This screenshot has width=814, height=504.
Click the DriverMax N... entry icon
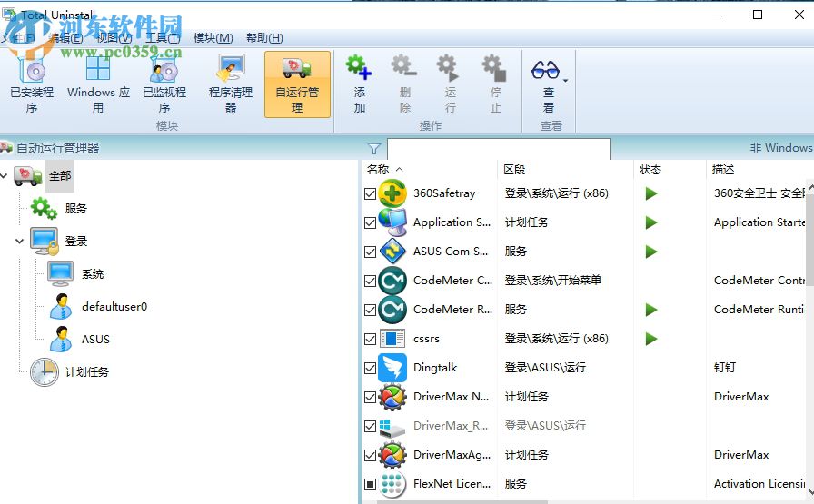[392, 397]
